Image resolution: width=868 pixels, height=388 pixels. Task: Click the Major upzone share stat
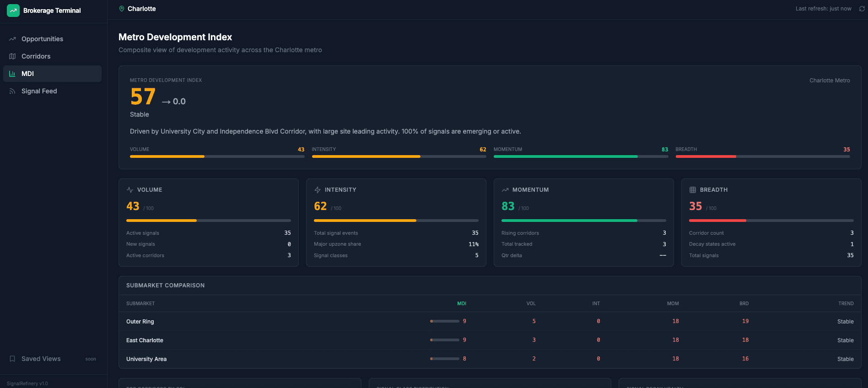point(396,244)
